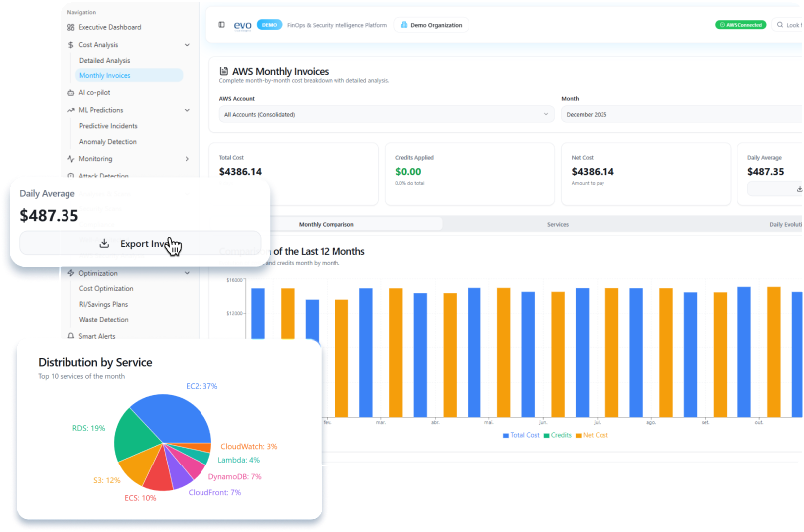Click the DEMO badge
This screenshot has height=532, width=804.
click(x=269, y=25)
